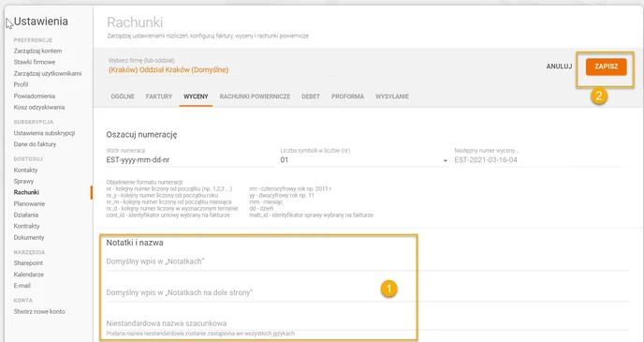This screenshot has height=342, width=644.
Task: Open the OGÓLNE tab
Action: pyautogui.click(x=123, y=97)
